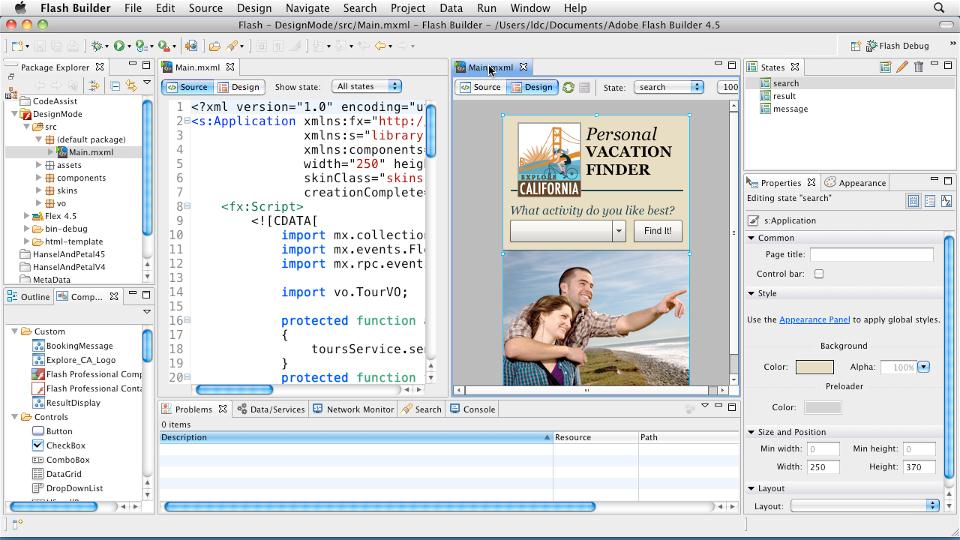The width and height of the screenshot is (960, 540).
Task: Select the DropDownList control
Action: (x=74, y=488)
